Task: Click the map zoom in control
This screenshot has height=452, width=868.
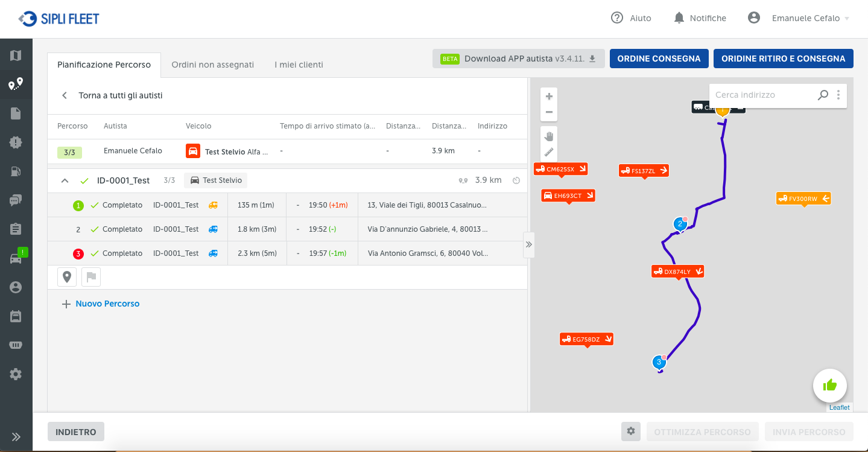Action: (548, 96)
